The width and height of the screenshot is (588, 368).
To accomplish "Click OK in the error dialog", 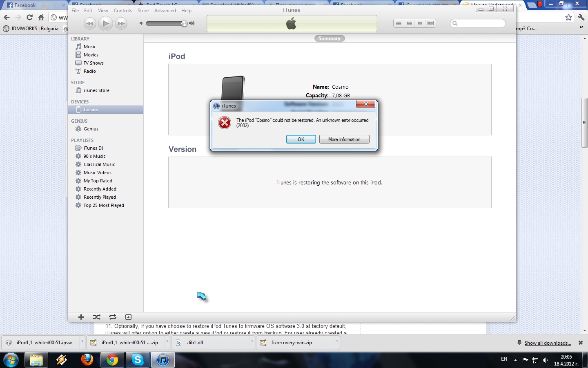I will click(x=301, y=139).
